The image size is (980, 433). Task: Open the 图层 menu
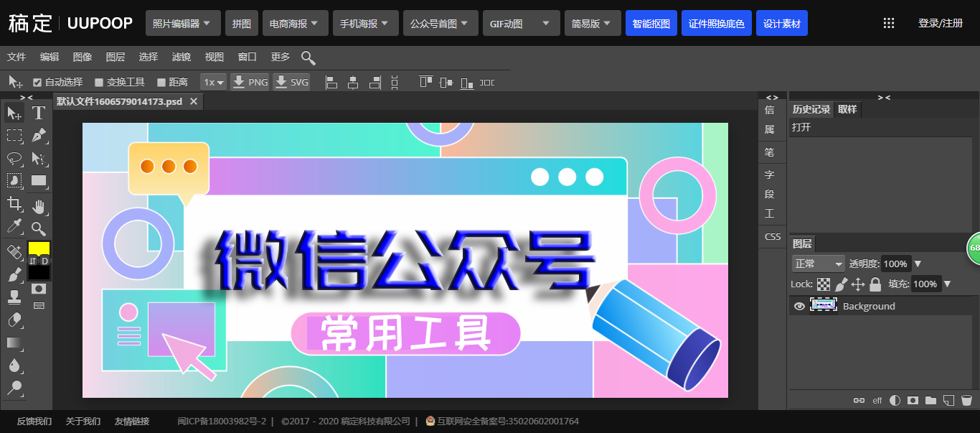(x=115, y=57)
